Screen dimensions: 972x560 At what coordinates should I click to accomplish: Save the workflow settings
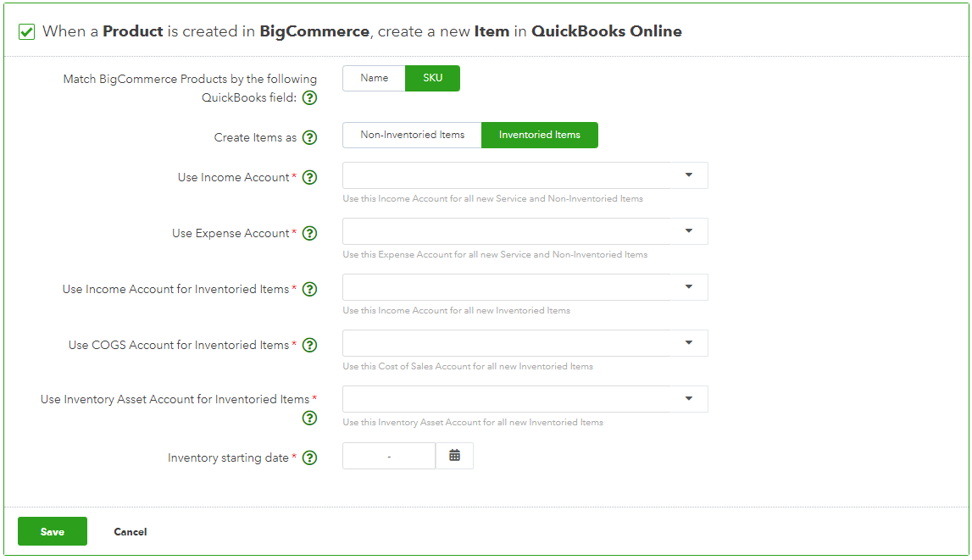point(53,531)
